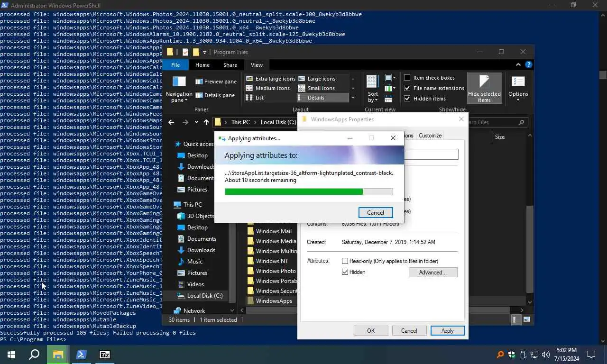The height and width of the screenshot is (364, 607).
Task: Switch to the Share ribbon tab
Action: pos(230,65)
